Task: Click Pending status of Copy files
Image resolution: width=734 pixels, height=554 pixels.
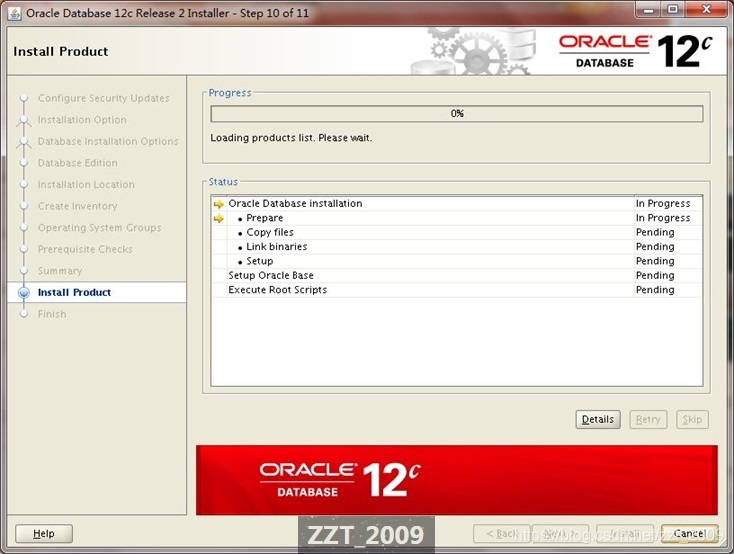Action: pyautogui.click(x=655, y=232)
